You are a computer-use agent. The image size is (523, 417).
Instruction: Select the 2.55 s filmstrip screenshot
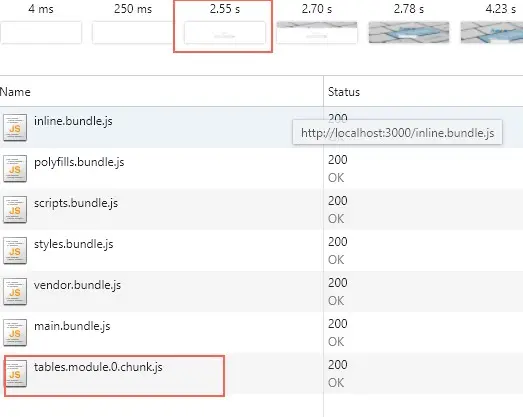pyautogui.click(x=225, y=32)
